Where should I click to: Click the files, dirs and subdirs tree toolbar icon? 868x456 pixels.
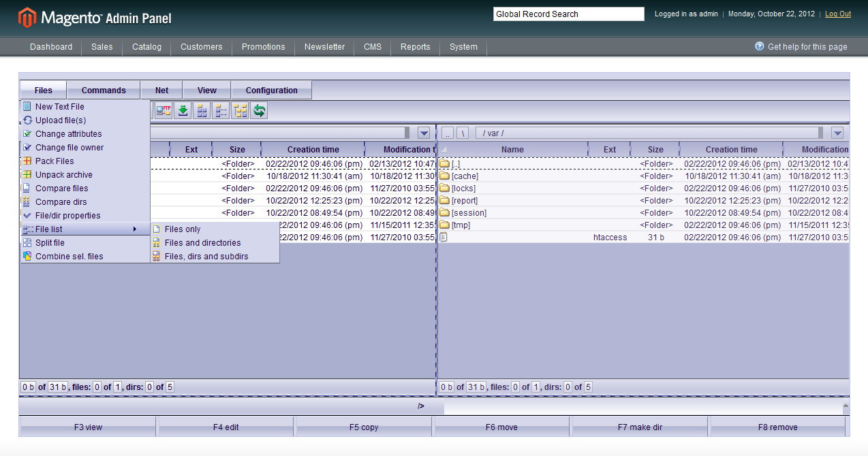coord(240,111)
